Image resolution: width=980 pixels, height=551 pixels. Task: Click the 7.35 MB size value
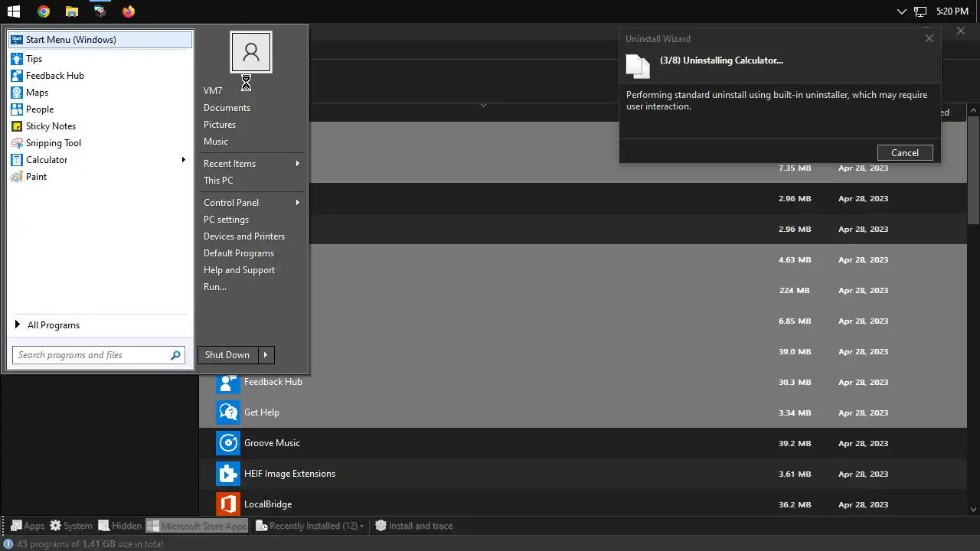coord(794,168)
